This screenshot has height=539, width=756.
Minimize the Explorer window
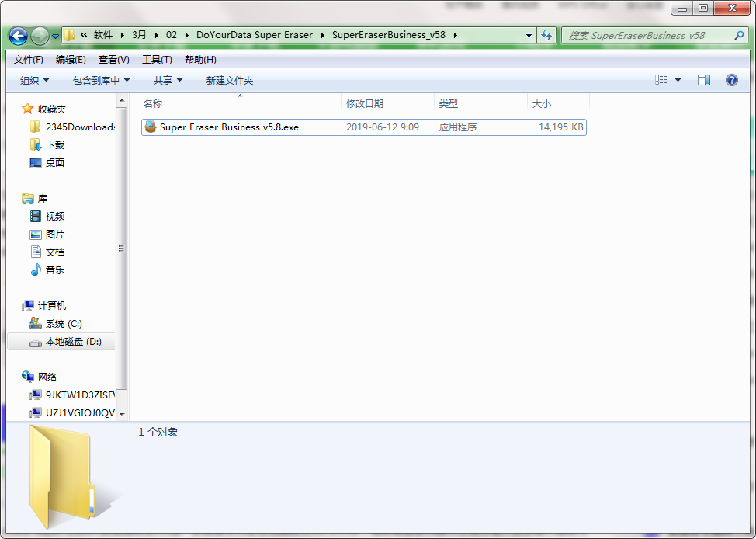pyautogui.click(x=681, y=9)
